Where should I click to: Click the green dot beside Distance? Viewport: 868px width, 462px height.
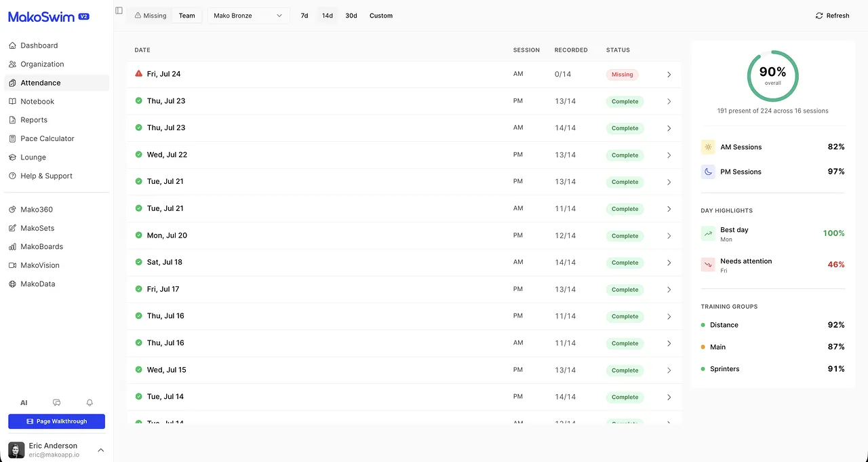click(703, 325)
